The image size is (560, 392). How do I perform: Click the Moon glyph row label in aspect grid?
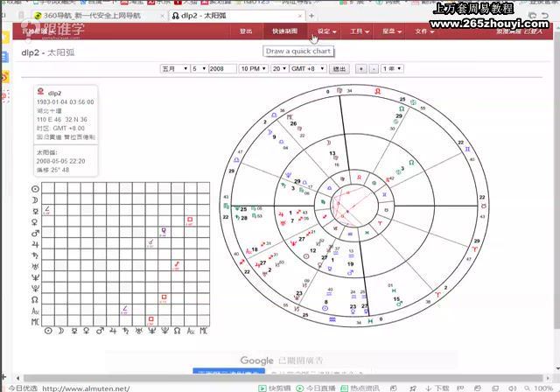pyautogui.click(x=35, y=199)
